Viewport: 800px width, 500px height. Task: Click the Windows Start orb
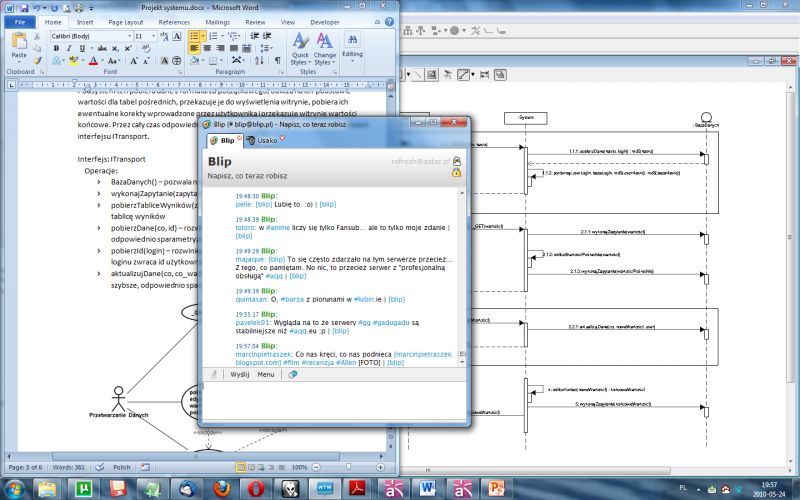(13, 488)
